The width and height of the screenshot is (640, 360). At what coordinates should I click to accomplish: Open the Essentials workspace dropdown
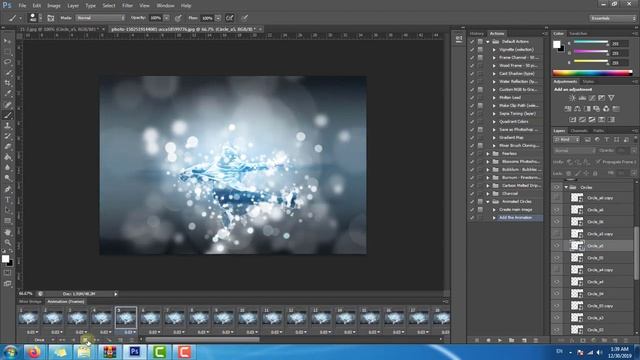(612, 18)
